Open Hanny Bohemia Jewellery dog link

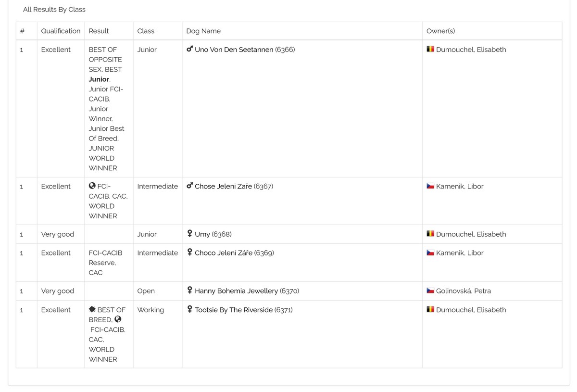tap(236, 291)
